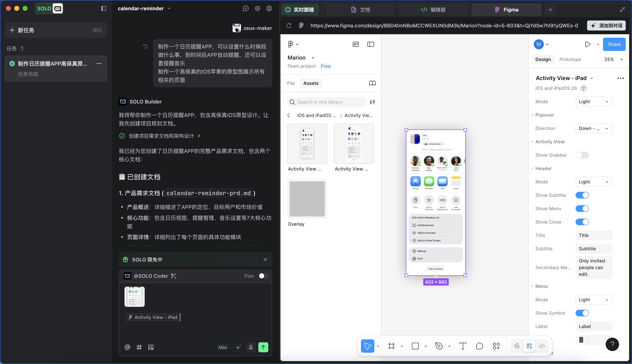632x364 pixels.
Task: Open library book icon in Assets
Action: tap(372, 83)
